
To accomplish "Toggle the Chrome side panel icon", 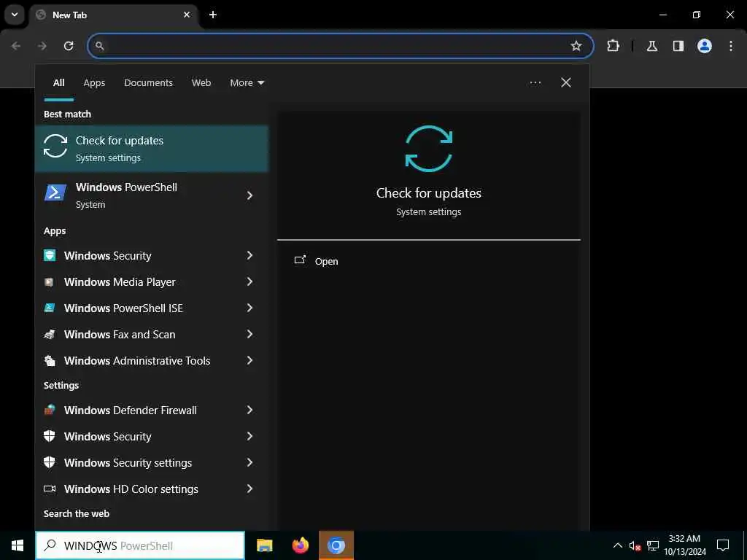I will (x=678, y=46).
